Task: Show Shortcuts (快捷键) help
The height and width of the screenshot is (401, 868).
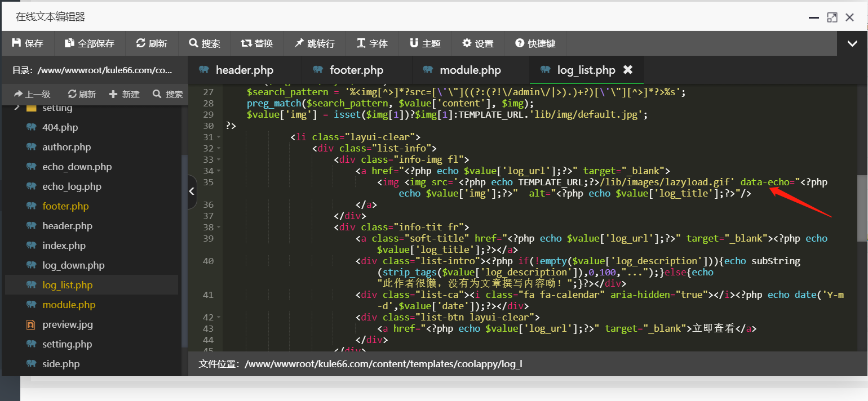Action: [x=535, y=43]
